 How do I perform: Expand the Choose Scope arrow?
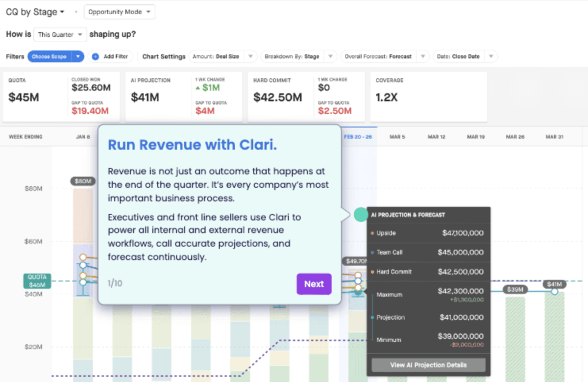(x=78, y=56)
